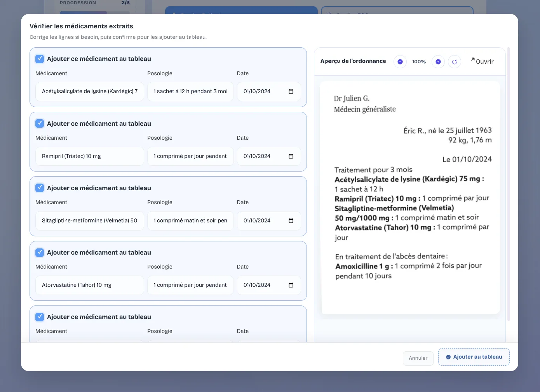This screenshot has height=392, width=540.
Task: Uncheck the fifth medication's add checkbox
Action: click(40, 317)
